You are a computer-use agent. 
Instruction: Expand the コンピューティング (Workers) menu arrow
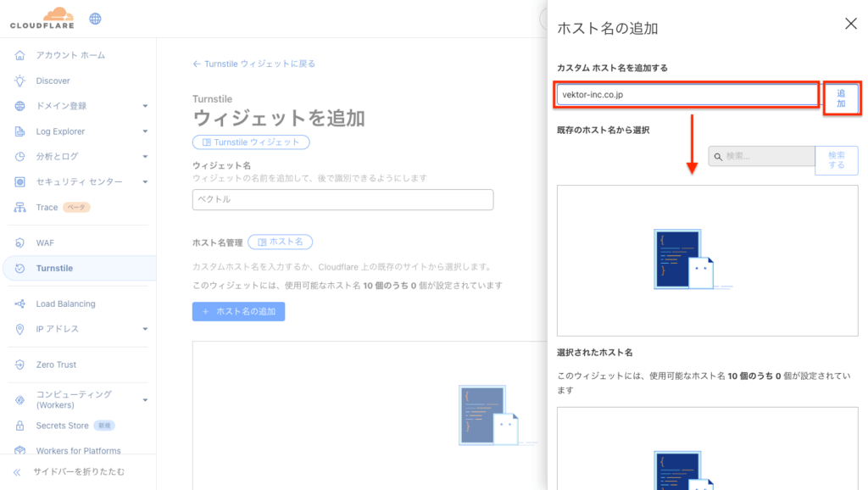pos(145,400)
